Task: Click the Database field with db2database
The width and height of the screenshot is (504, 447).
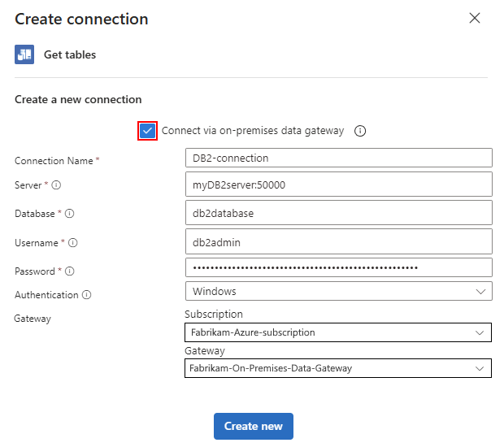Action: pyautogui.click(x=338, y=213)
